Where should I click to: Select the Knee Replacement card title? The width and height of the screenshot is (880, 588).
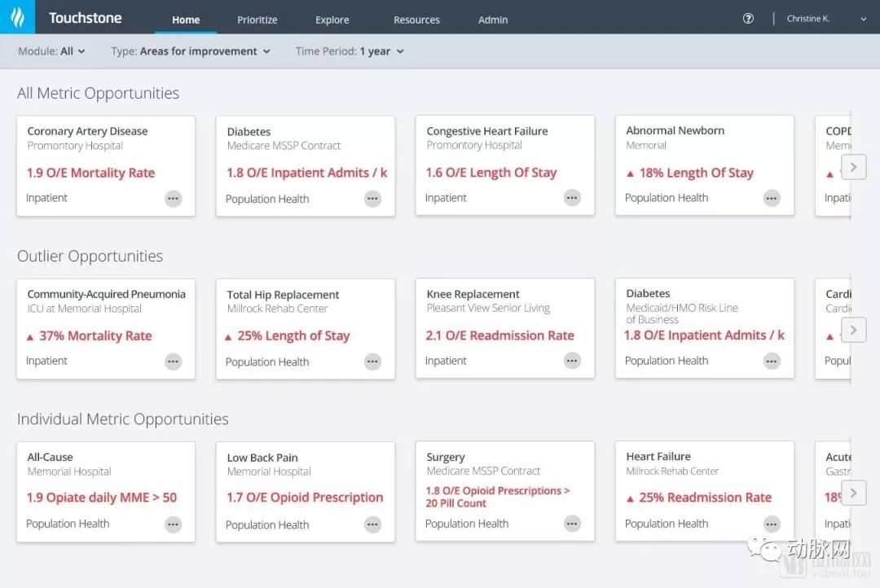473,294
